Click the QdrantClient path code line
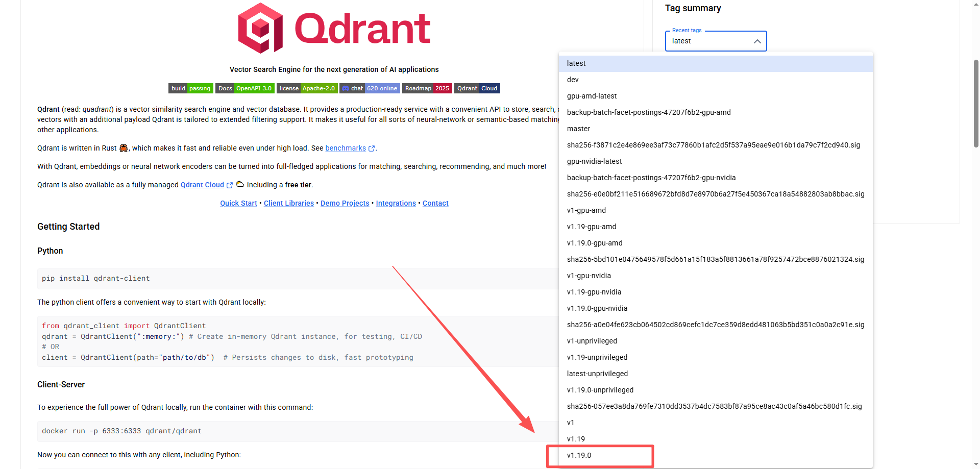This screenshot has height=469, width=980. point(227,358)
